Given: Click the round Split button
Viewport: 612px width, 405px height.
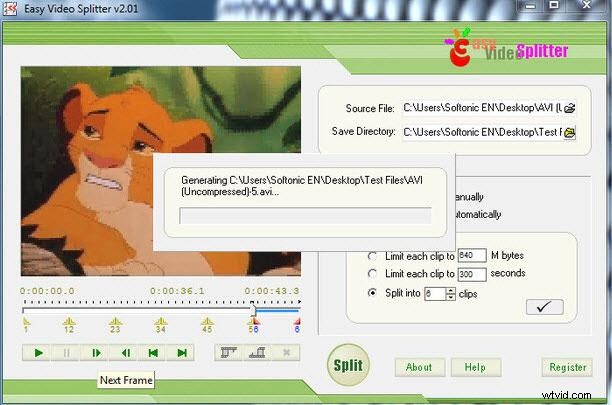Looking at the screenshot, I should pyautogui.click(x=348, y=365).
